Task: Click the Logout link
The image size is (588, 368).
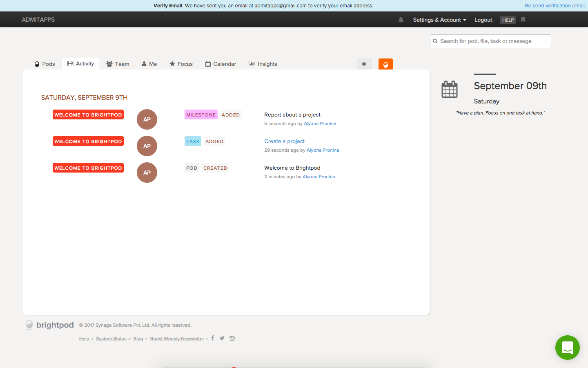Action: (x=483, y=20)
